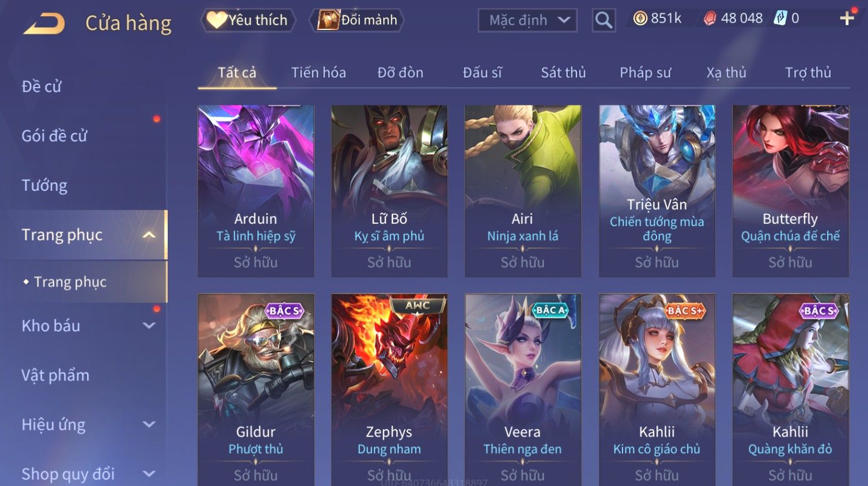Go to Tướng in the sidebar
The image size is (868, 486).
[x=44, y=186]
